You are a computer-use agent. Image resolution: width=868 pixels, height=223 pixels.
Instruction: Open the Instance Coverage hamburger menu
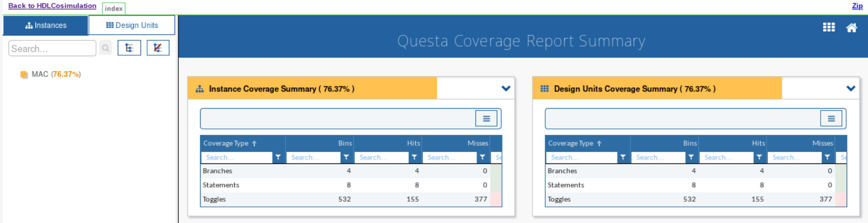click(486, 119)
